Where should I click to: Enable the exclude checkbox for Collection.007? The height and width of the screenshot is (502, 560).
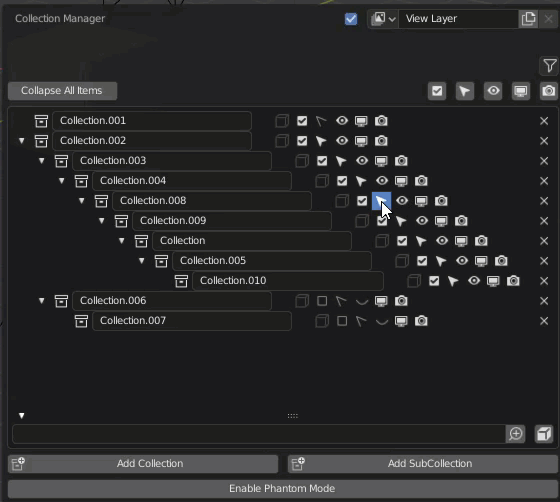pos(342,321)
